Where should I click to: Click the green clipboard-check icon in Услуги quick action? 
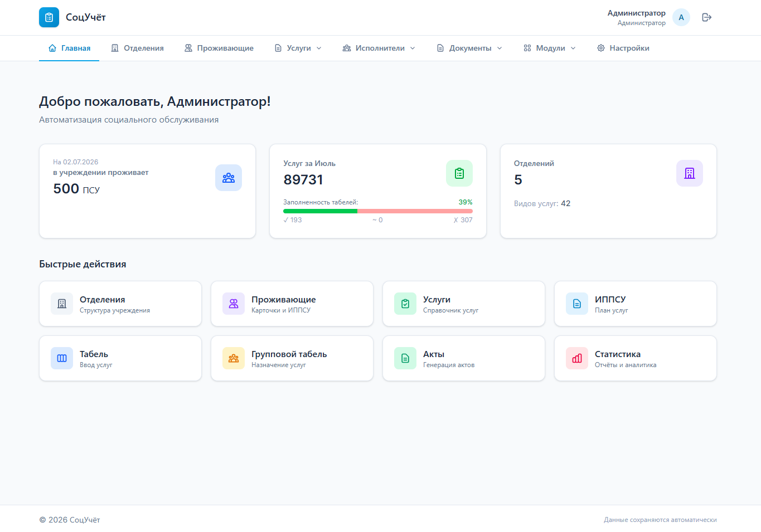click(x=405, y=304)
